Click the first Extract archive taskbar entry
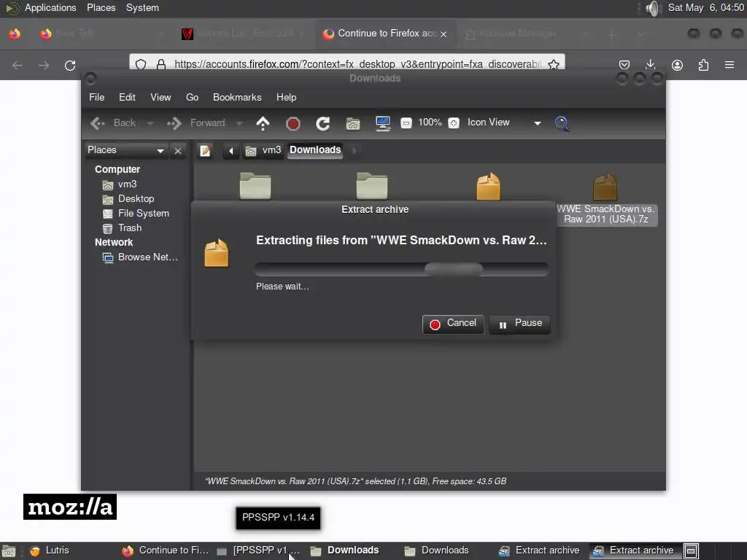Screen dimensions: 747x560 point(539,551)
